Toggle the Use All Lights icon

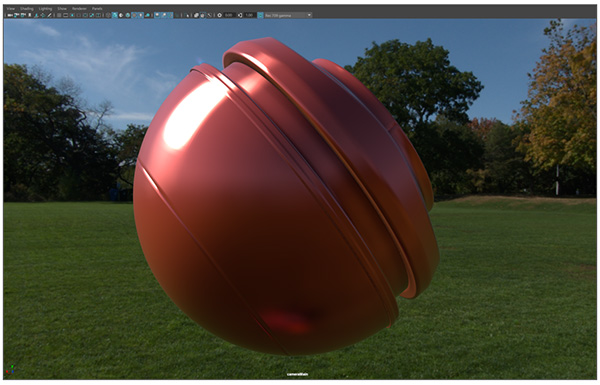click(140, 15)
